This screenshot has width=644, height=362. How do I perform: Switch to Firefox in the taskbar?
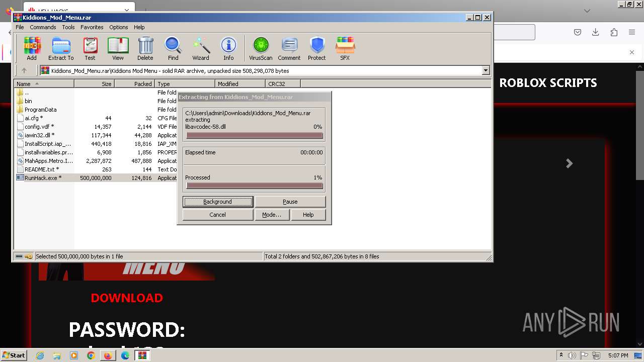coord(108,355)
